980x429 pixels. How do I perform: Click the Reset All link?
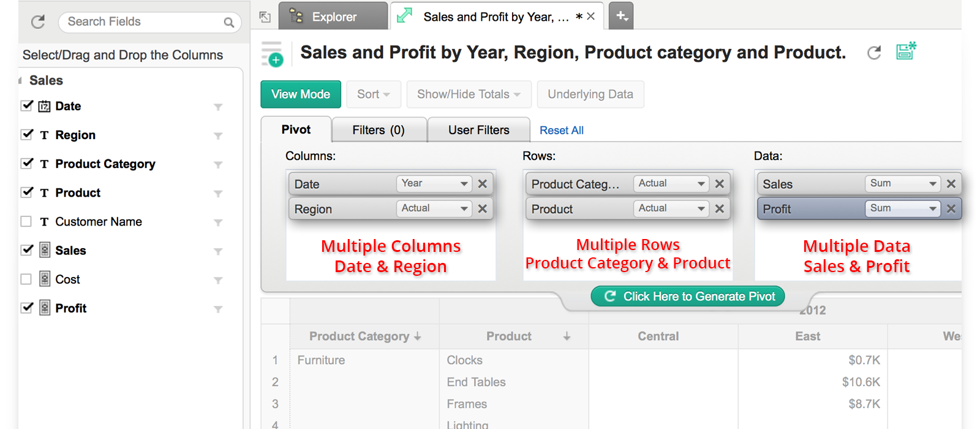click(561, 131)
